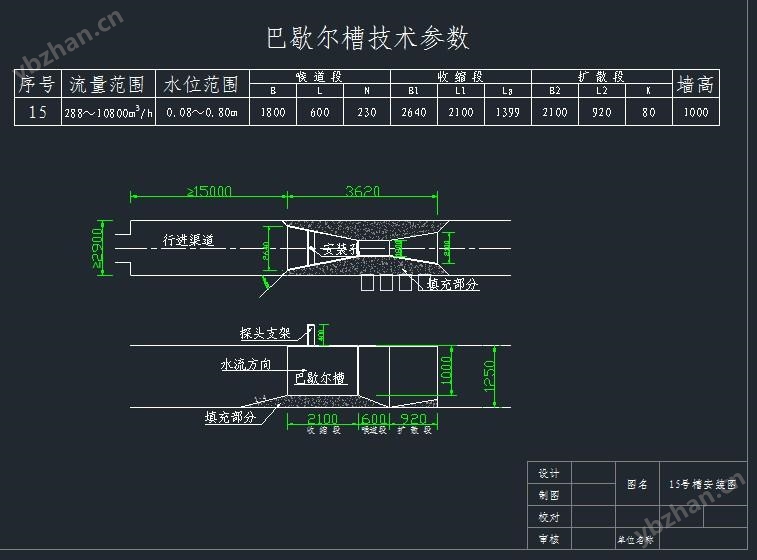Select the 设计 cell in title block

coord(549,473)
